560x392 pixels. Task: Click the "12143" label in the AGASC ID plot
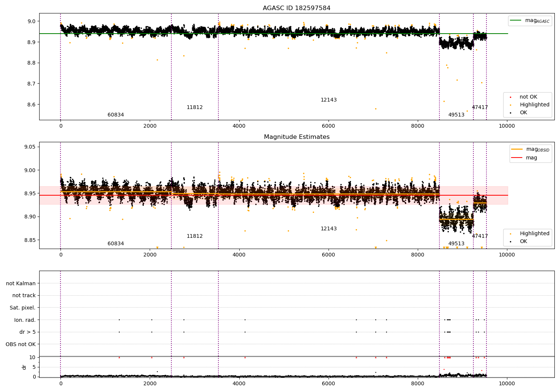click(x=329, y=100)
